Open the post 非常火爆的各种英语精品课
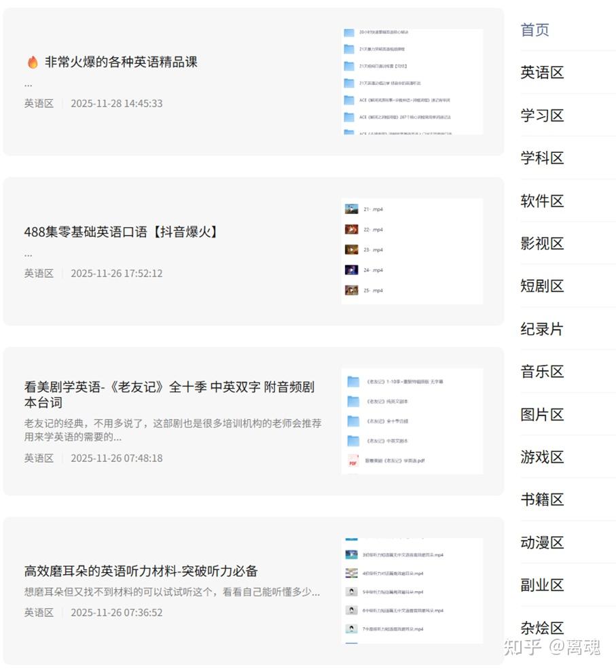 (x=121, y=62)
